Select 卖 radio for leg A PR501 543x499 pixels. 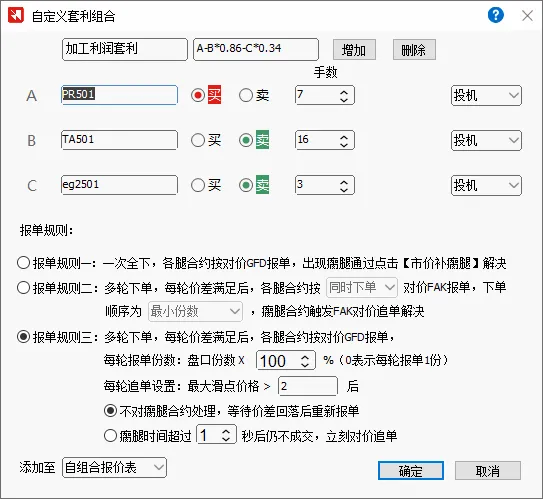tap(246, 95)
